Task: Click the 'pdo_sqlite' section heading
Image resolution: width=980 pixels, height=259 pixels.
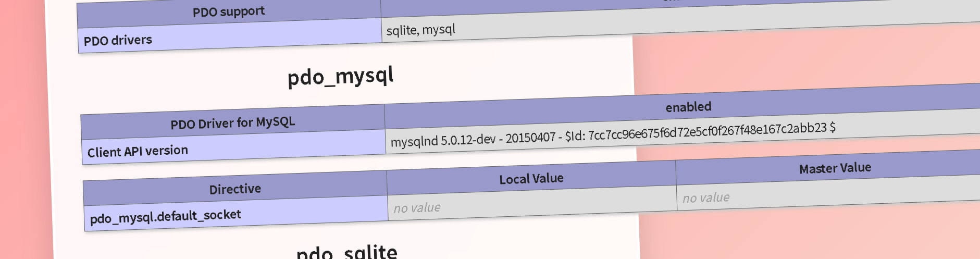Action: pos(347,252)
